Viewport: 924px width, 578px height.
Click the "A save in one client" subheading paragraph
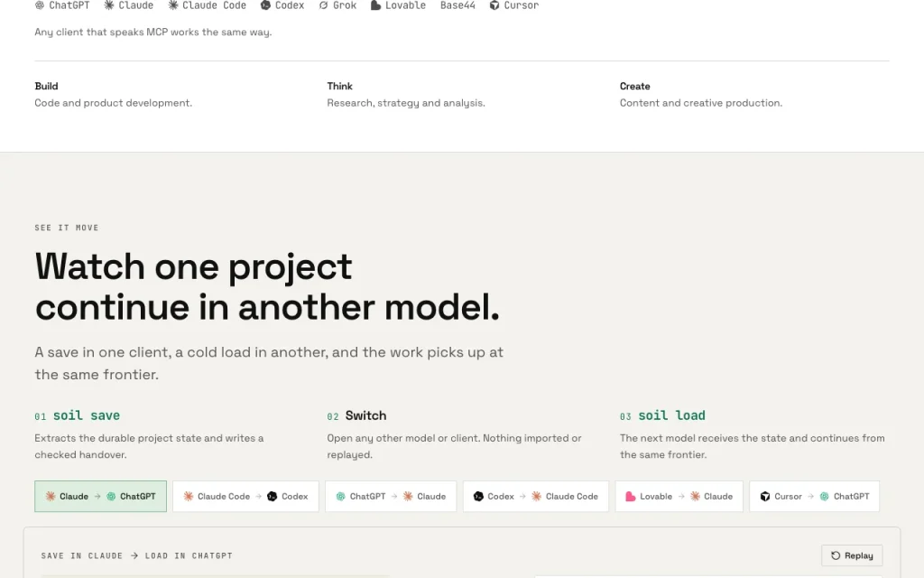pyautogui.click(x=269, y=363)
